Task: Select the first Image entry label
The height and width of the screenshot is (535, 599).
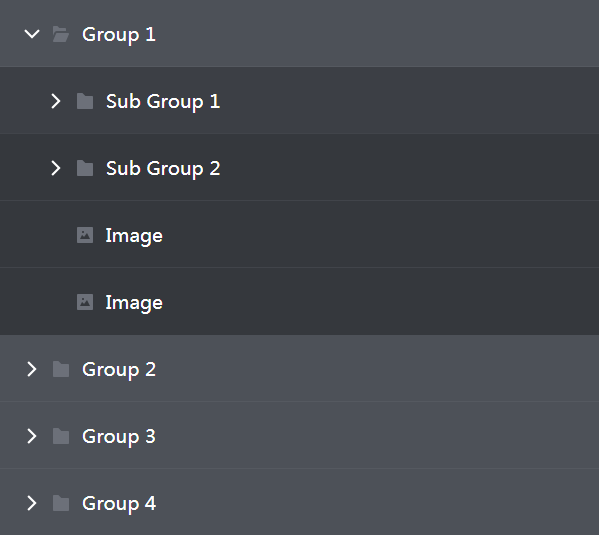Action: coord(134,236)
